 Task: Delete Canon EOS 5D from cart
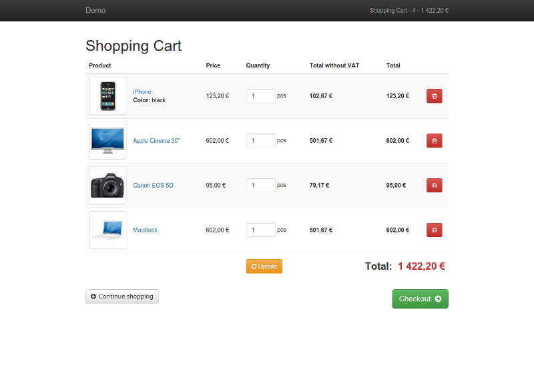pos(435,185)
